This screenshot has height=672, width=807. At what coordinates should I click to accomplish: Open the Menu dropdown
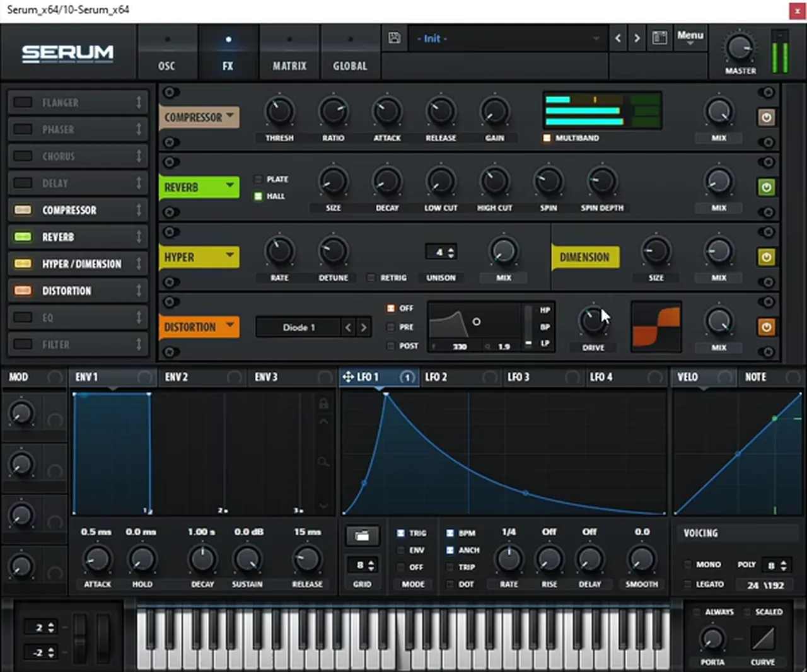point(690,38)
